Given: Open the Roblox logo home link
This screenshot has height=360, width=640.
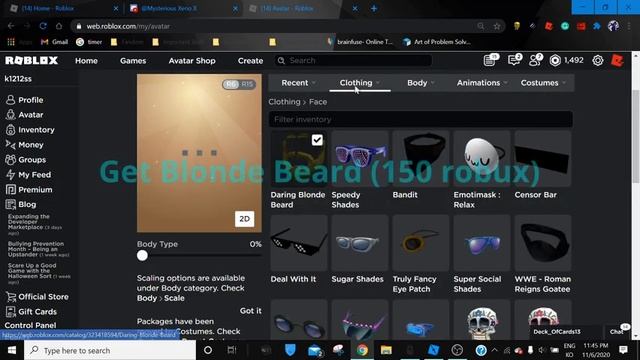Looking at the screenshot, I should (31, 60).
